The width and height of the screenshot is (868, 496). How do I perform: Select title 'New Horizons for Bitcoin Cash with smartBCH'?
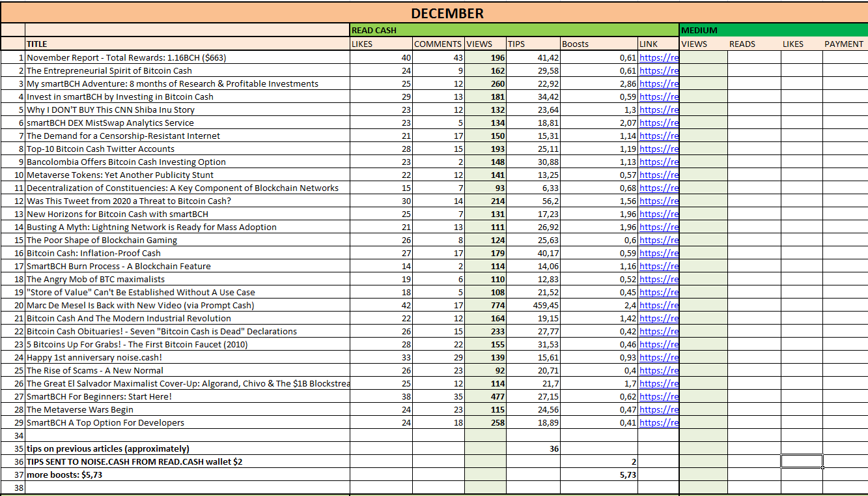[x=188, y=214]
